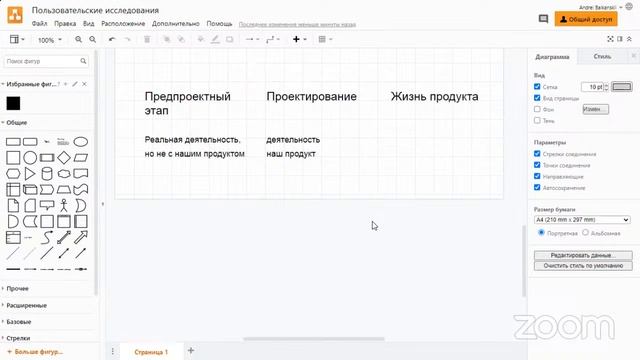This screenshot has height=360, width=640.
Task: Toggle the Вид страницы checkbox
Action: click(x=537, y=98)
